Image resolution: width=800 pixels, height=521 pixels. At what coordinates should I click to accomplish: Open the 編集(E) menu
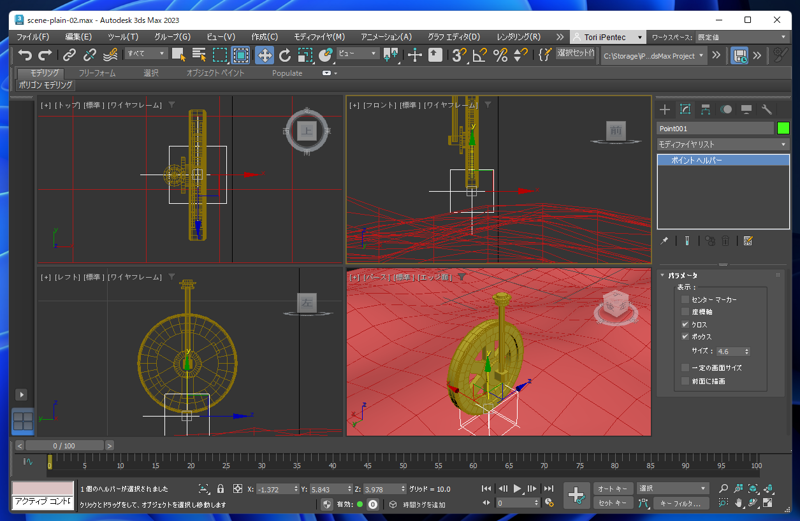tap(78, 37)
